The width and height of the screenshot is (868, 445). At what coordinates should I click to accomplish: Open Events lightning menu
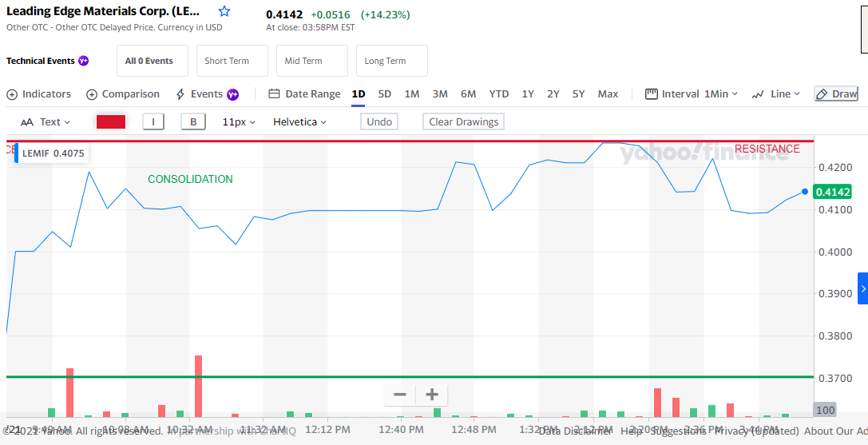(x=180, y=94)
